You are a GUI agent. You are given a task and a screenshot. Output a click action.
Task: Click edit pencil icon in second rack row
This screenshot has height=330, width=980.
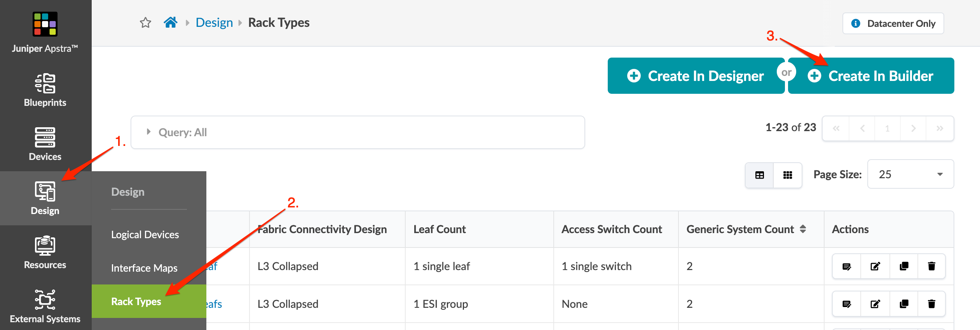[x=875, y=304]
